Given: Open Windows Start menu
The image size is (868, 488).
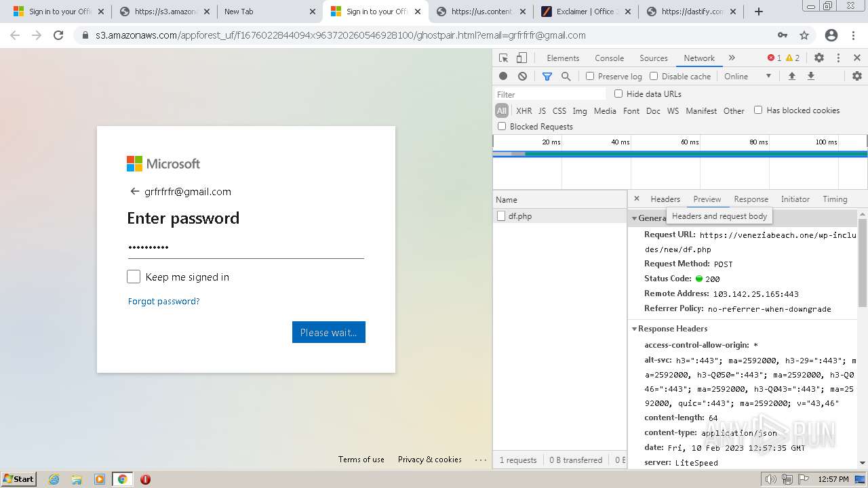Looking at the screenshot, I should (x=18, y=479).
